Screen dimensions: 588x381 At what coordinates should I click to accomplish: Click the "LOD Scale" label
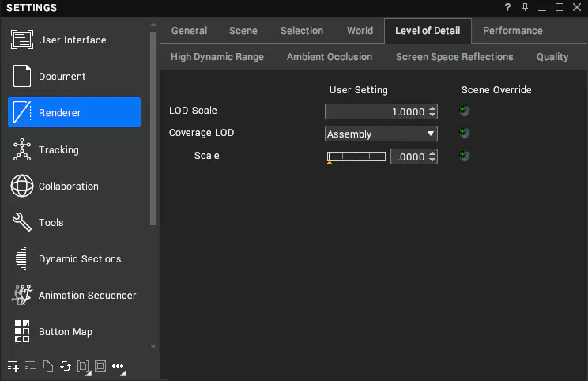click(193, 111)
